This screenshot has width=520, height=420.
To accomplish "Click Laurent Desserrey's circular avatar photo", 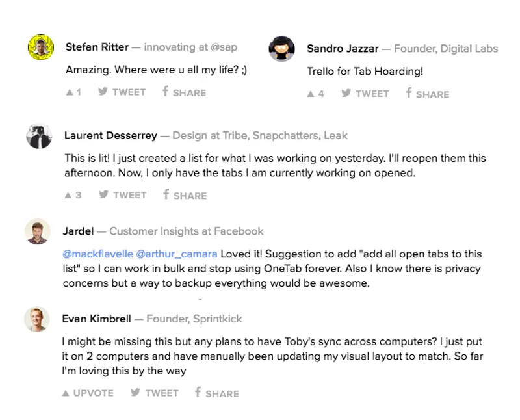I will click(x=38, y=135).
